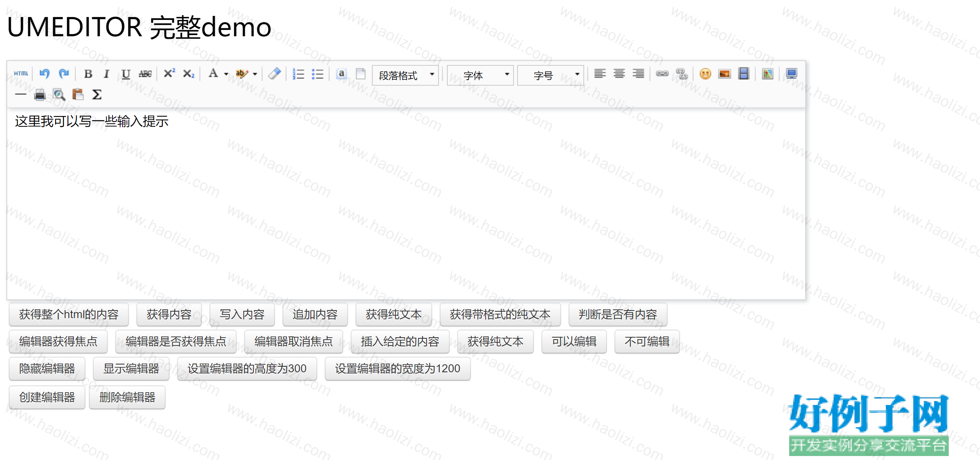Click 获得纯文本 button beside 追加内容
The height and width of the screenshot is (460, 980).
[393, 315]
